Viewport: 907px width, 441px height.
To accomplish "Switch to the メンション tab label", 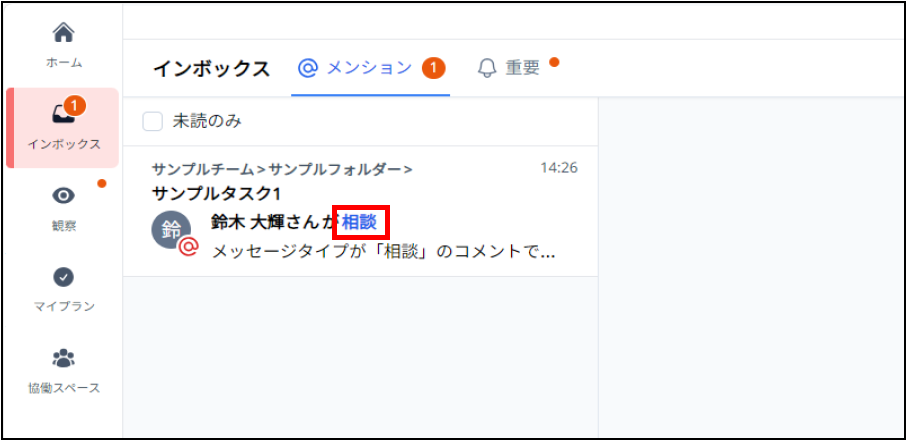I will pyautogui.click(x=369, y=68).
